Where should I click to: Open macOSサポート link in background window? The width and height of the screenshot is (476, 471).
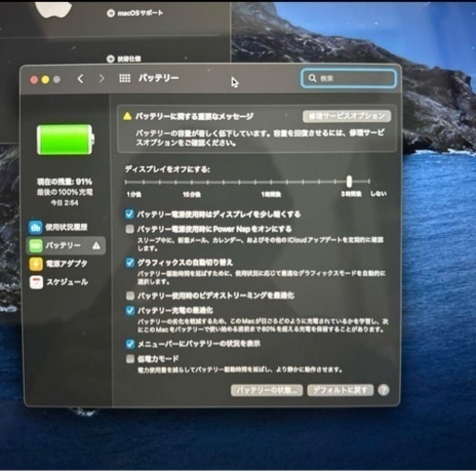click(139, 13)
